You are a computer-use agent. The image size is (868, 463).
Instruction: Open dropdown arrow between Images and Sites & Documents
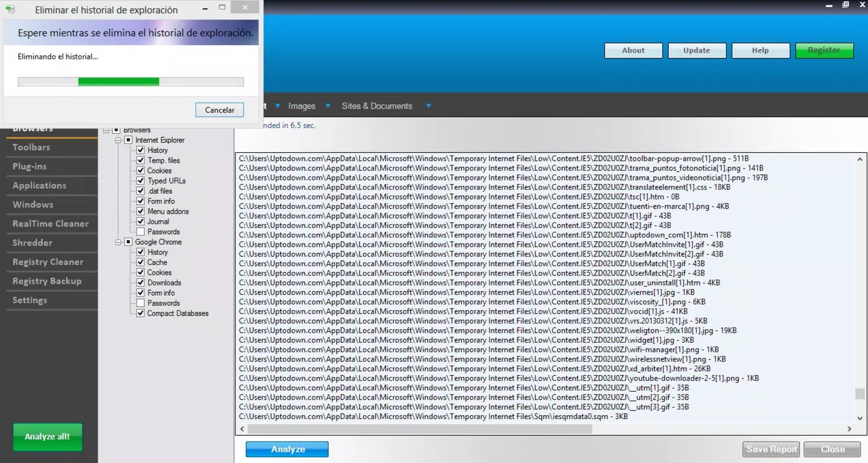pyautogui.click(x=328, y=106)
